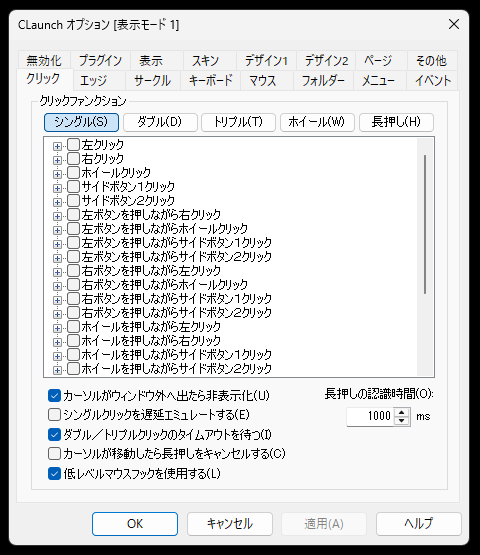
Task: Open the サークル tab
Action: [x=153, y=81]
